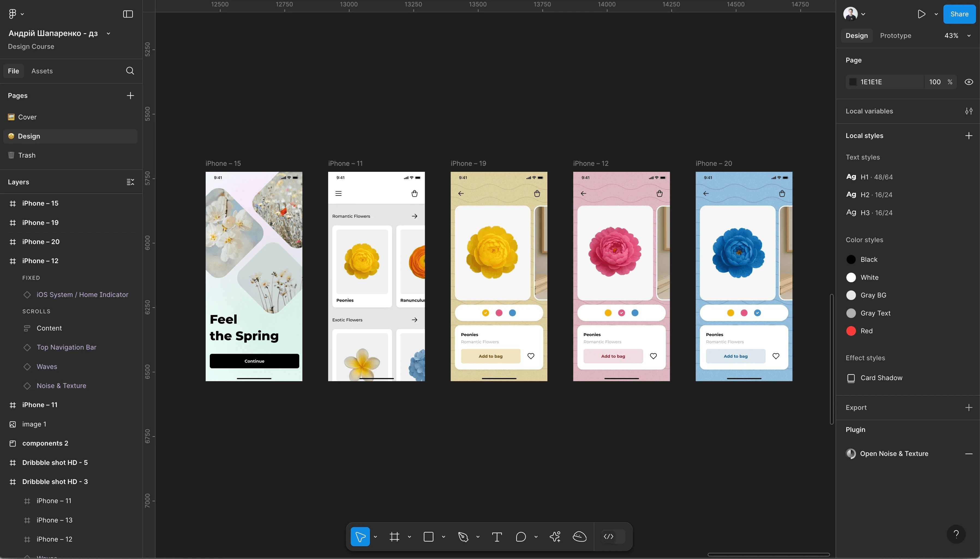Select the Text tool
The image size is (980, 559).
tap(497, 537)
